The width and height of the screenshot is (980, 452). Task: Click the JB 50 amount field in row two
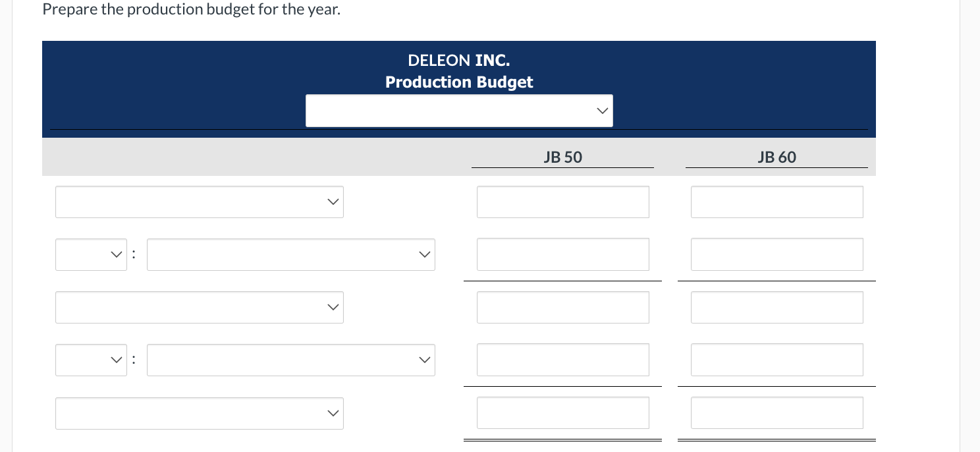[562, 254]
